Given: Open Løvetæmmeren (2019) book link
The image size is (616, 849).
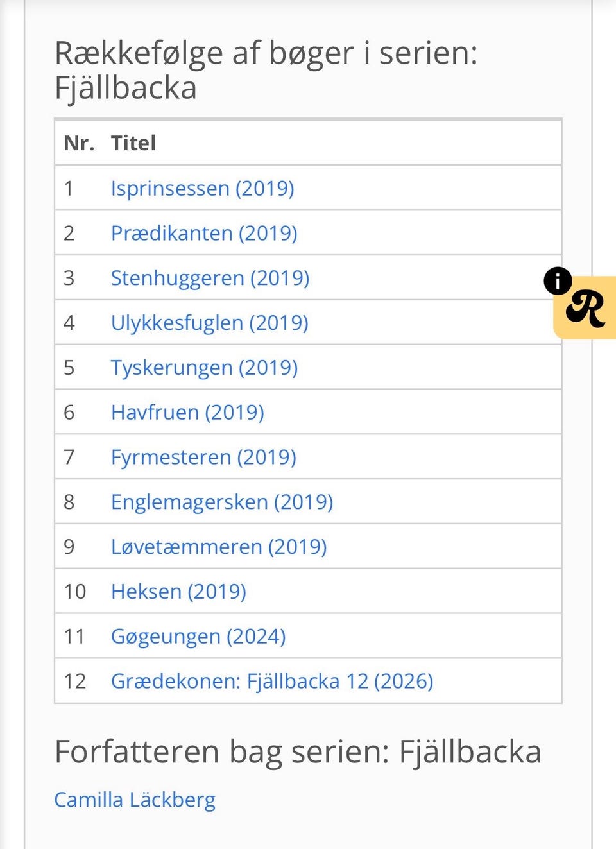Looking at the screenshot, I should (x=219, y=547).
